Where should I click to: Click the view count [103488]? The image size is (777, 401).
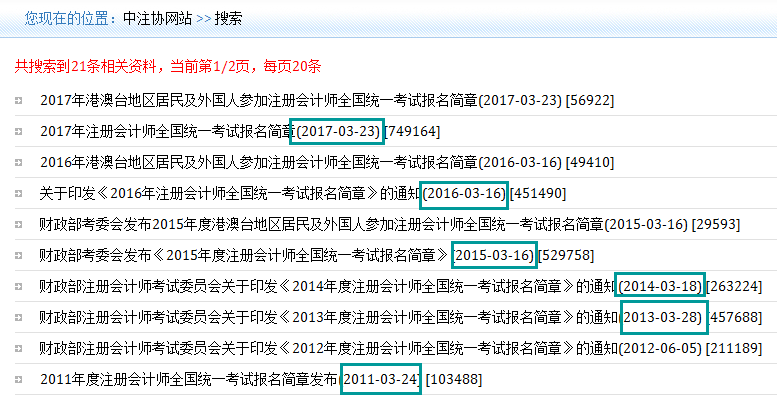pyautogui.click(x=454, y=380)
